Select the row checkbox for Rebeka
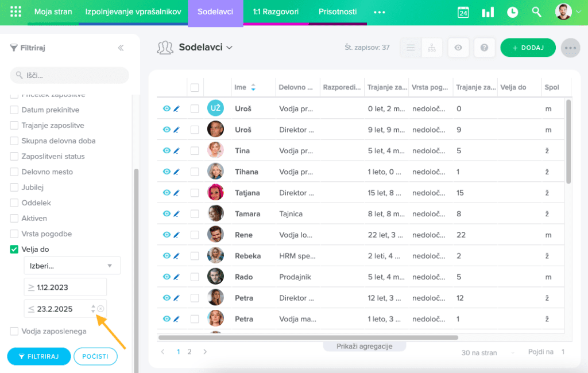Screen dimensions: 588x373 coord(195,256)
